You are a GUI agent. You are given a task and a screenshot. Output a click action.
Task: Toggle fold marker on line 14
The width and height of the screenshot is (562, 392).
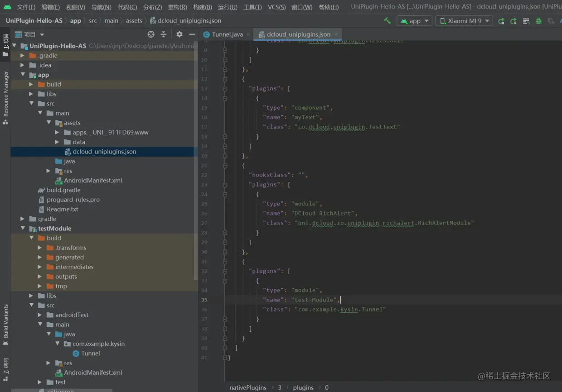pyautogui.click(x=225, y=98)
